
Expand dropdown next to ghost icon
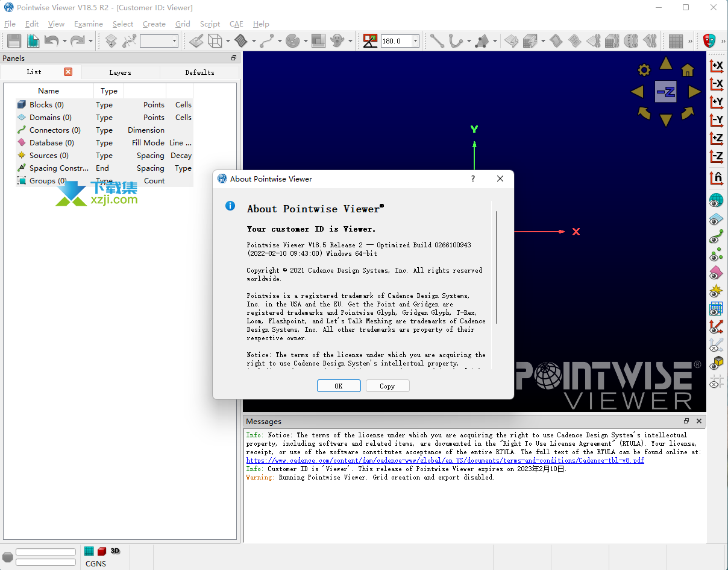coord(351,42)
